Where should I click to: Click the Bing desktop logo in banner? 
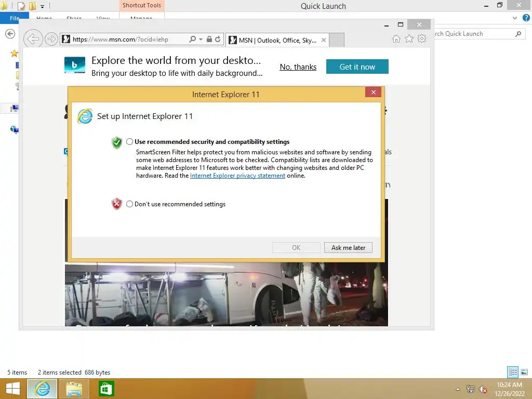point(75,65)
